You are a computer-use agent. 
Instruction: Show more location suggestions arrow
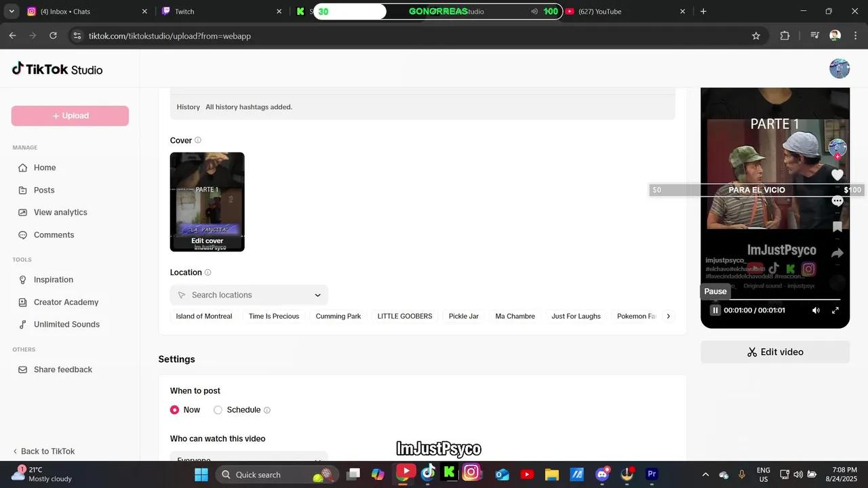tap(668, 316)
